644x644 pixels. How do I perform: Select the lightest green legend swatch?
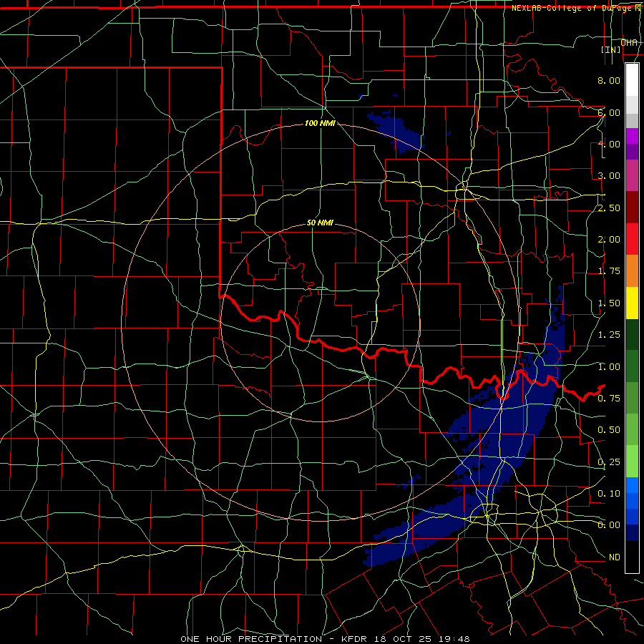(x=632, y=462)
